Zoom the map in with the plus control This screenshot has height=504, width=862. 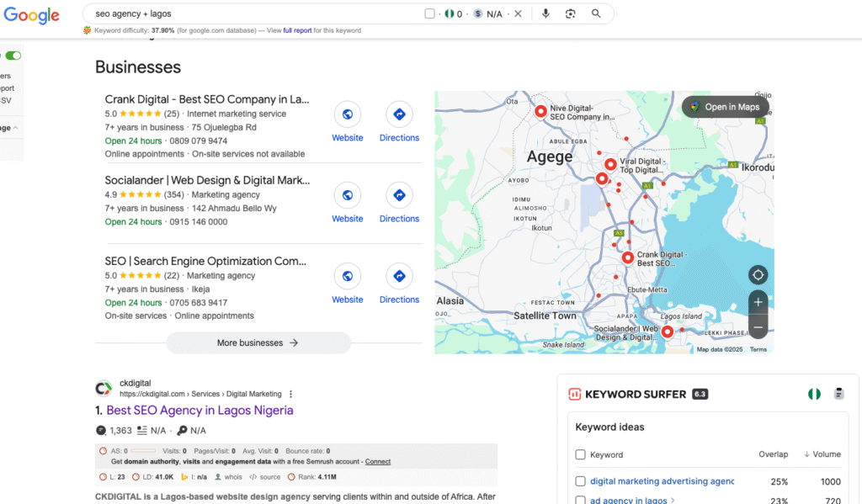point(758,301)
